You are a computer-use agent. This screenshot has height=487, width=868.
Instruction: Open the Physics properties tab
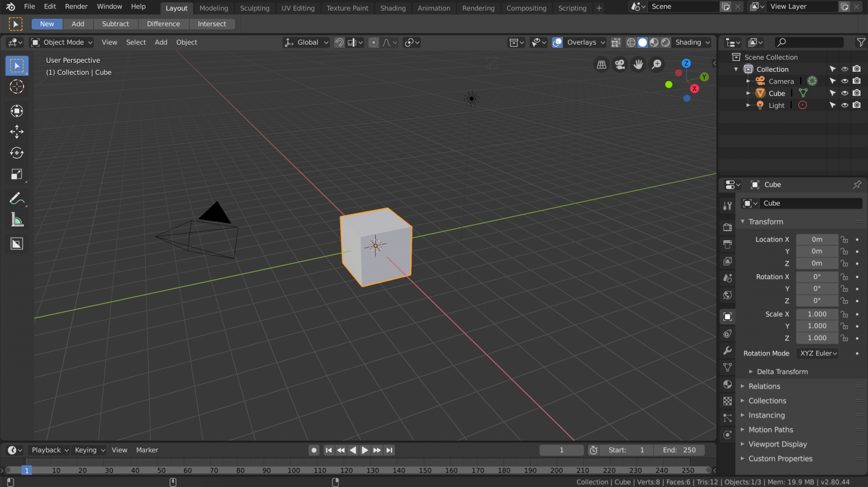727,434
